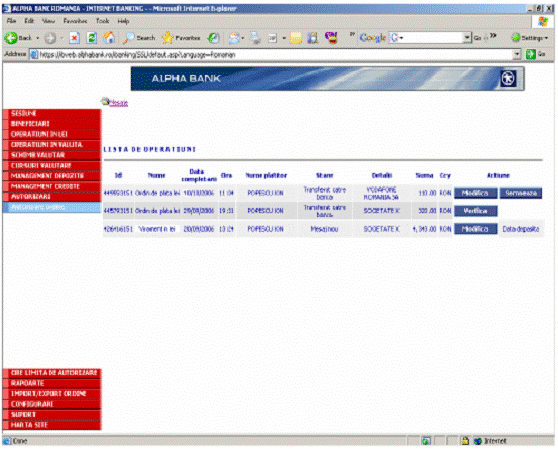Viewport: 558px width, 450px height.
Task: Click the Internet zone globe in the status bar
Action: tap(478, 441)
